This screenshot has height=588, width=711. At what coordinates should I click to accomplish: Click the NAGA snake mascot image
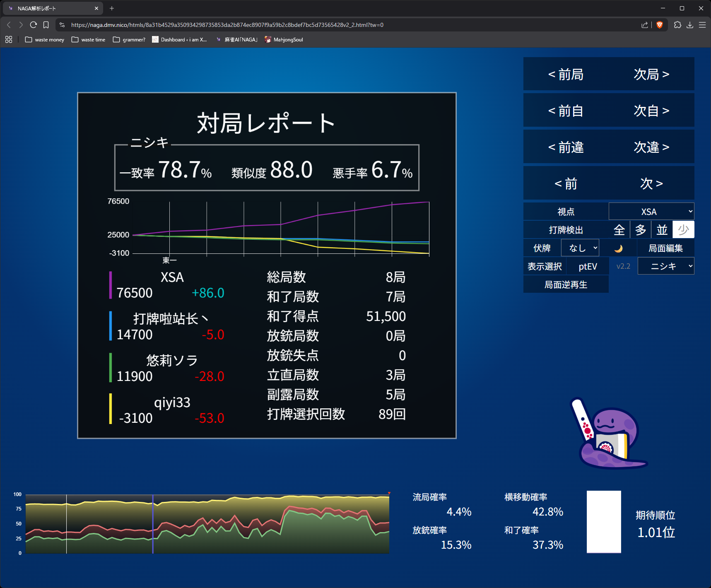607,436
